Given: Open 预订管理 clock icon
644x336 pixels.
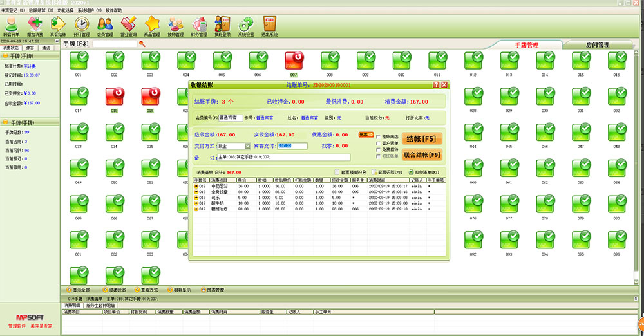Looking at the screenshot, I should [82, 26].
